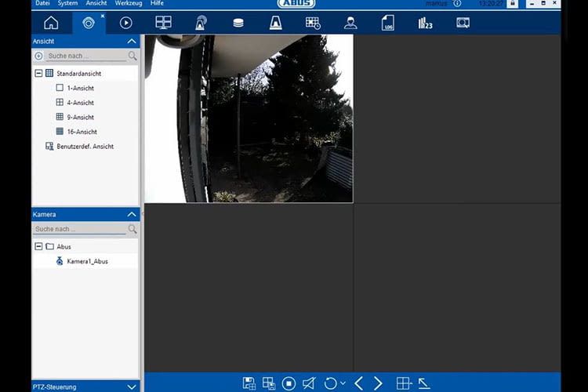Open the Werkzeug menu
588x392 pixels.
[128, 4]
